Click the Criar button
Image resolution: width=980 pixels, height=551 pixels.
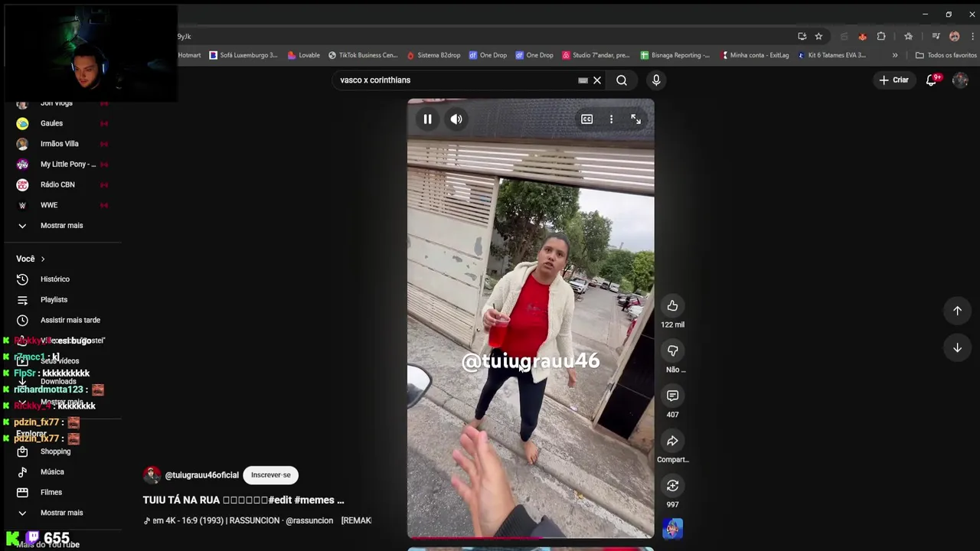click(893, 80)
